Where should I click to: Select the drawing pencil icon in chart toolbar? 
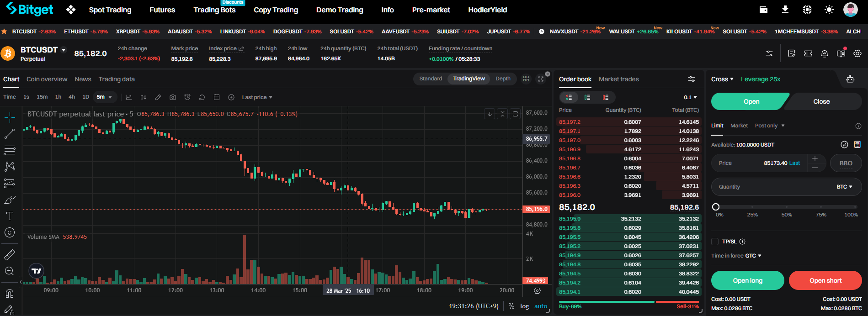(158, 97)
